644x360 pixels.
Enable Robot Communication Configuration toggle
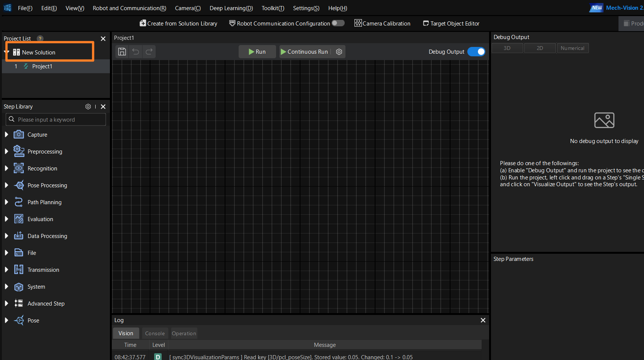tap(338, 23)
